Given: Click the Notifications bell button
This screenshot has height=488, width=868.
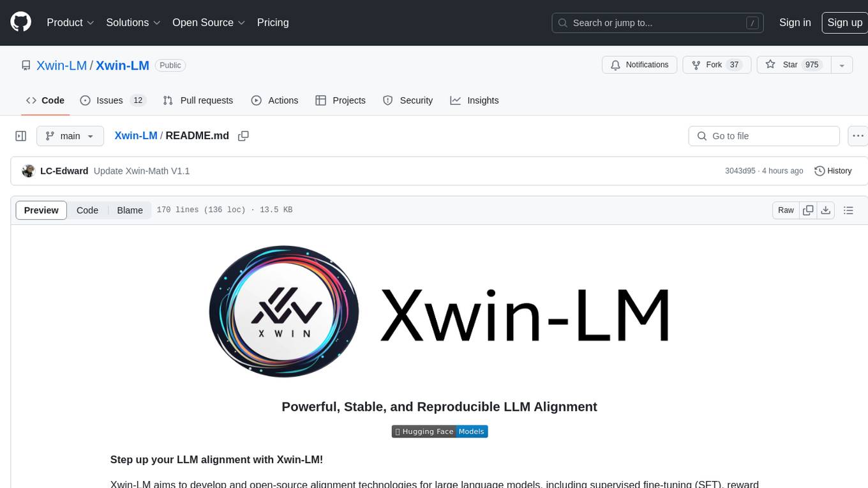Looking at the screenshot, I should [640, 65].
